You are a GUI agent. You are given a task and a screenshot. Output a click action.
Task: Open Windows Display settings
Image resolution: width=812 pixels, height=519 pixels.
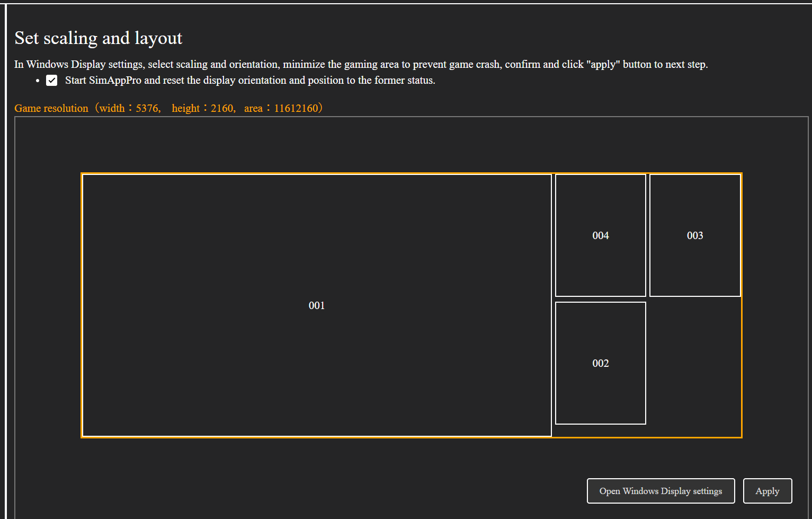(x=661, y=491)
